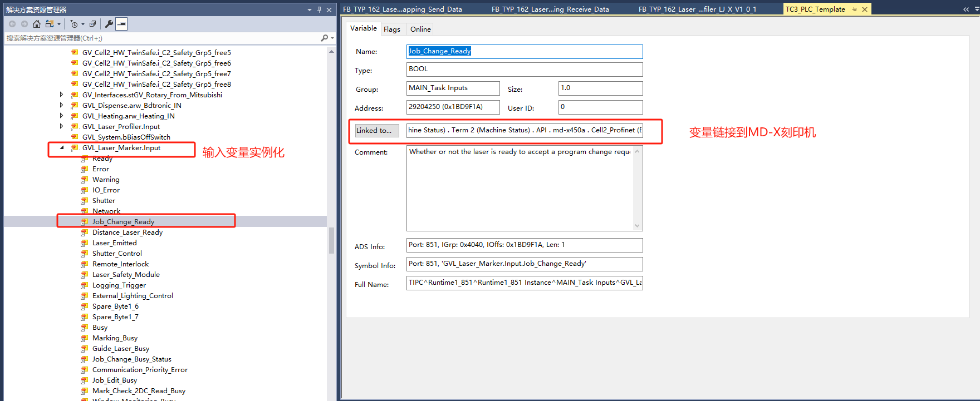Switch to the Online tab
Image resolution: width=980 pixels, height=401 pixels.
click(x=420, y=29)
